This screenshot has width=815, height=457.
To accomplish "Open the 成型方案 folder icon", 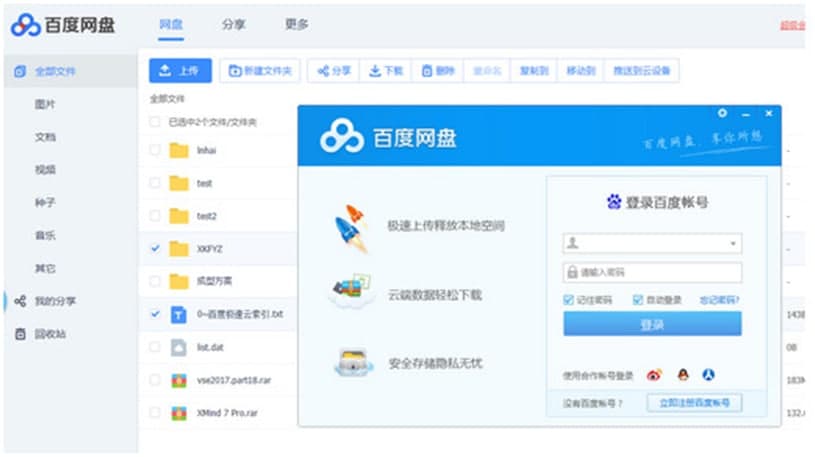I will click(179, 281).
